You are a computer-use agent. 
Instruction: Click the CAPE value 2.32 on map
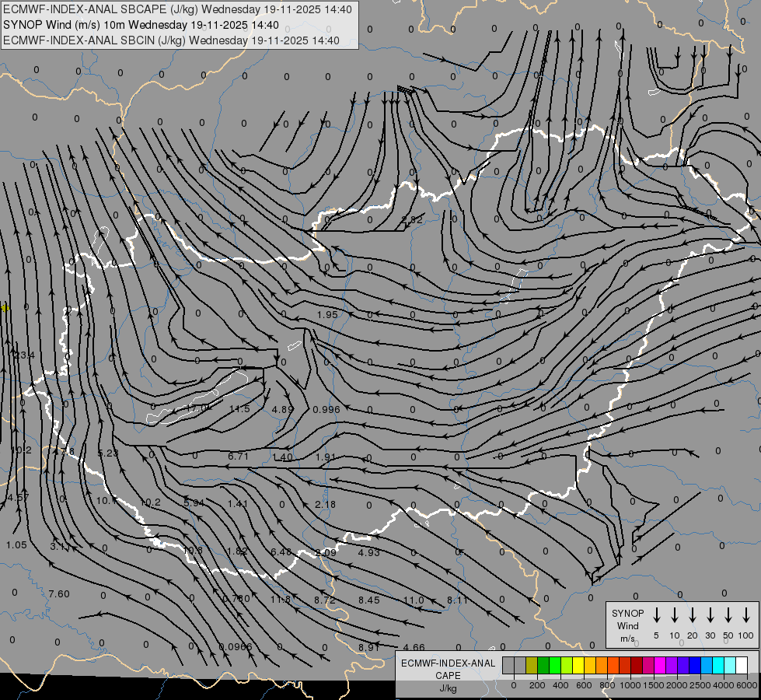coord(411,219)
